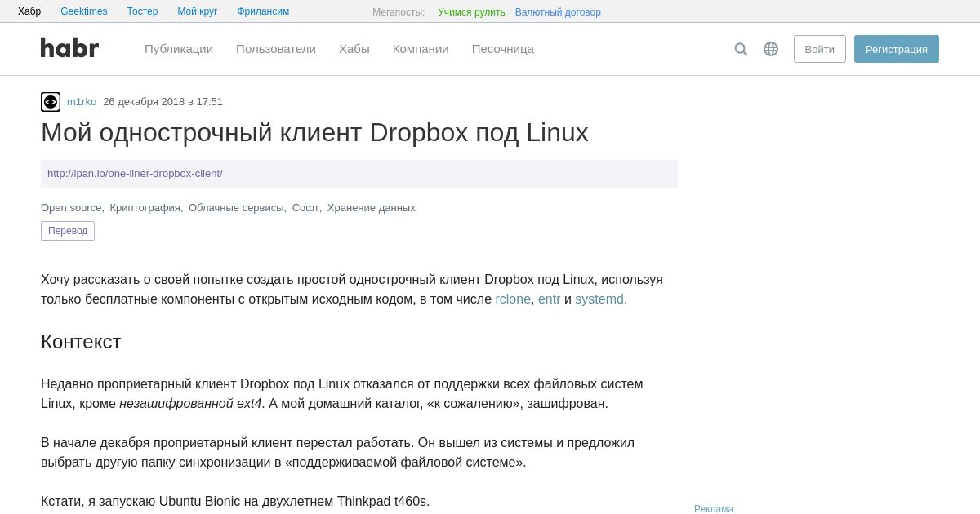Open author profile m1rko

point(82,102)
